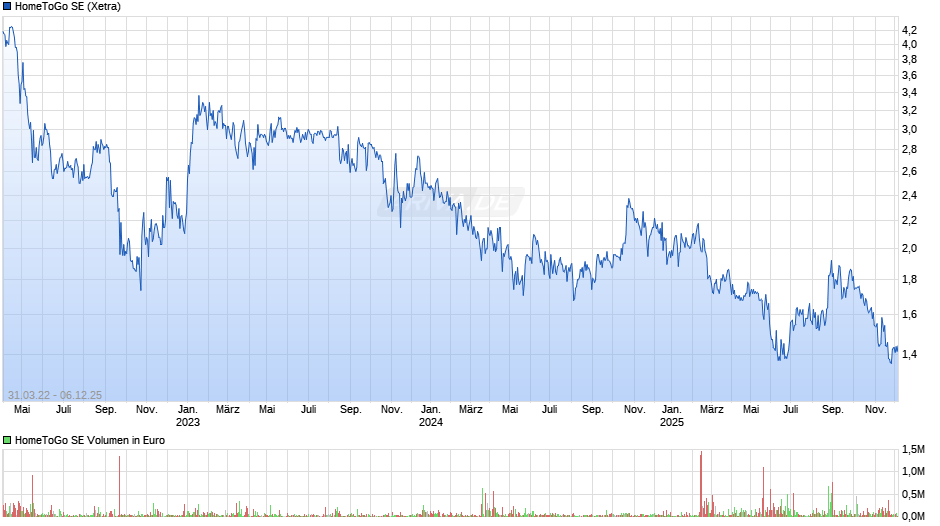The height and width of the screenshot is (526, 940).
Task: Click the '1,4' price axis label
Action: (909, 354)
